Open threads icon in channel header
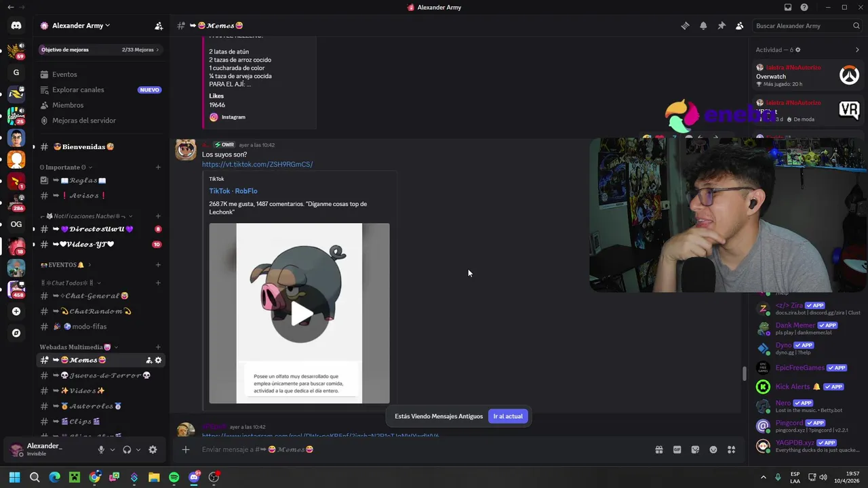 tap(685, 26)
